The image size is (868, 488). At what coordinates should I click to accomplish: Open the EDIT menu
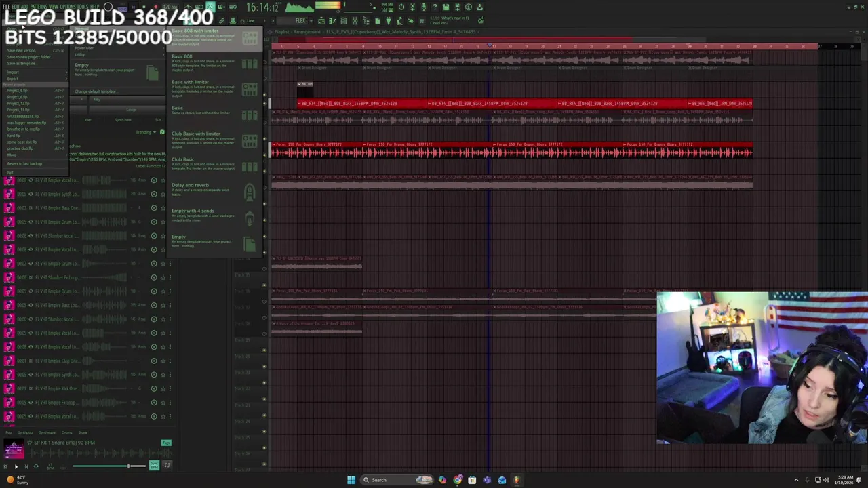[16, 7]
